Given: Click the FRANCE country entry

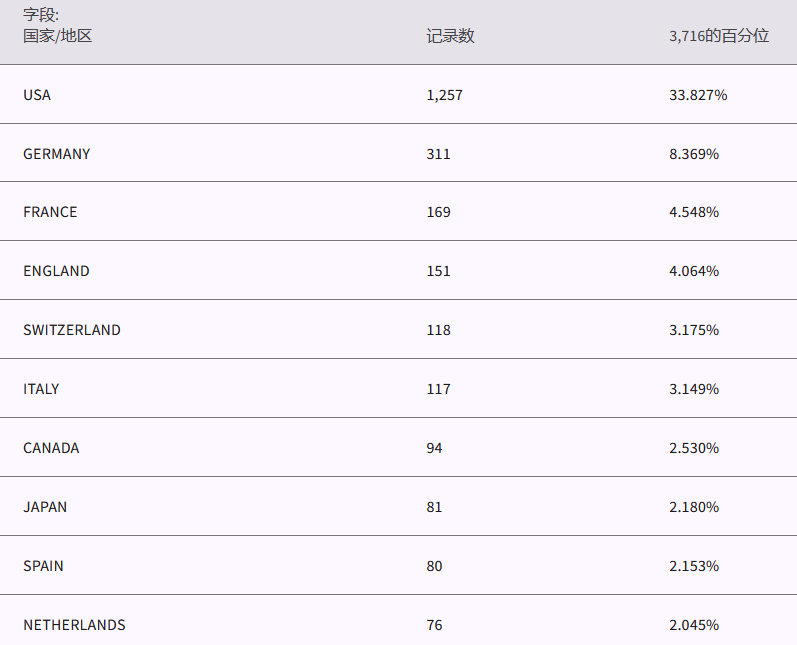Looking at the screenshot, I should 50,212.
